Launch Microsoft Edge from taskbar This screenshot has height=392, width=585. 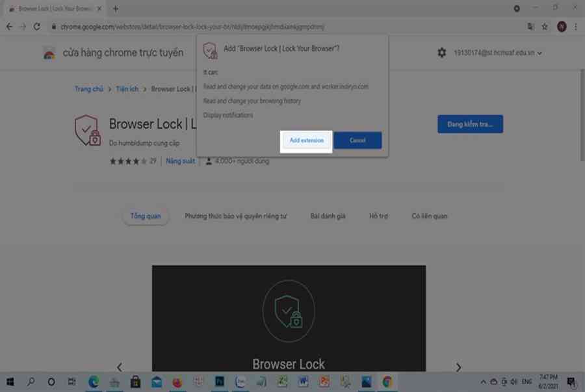coord(93,382)
